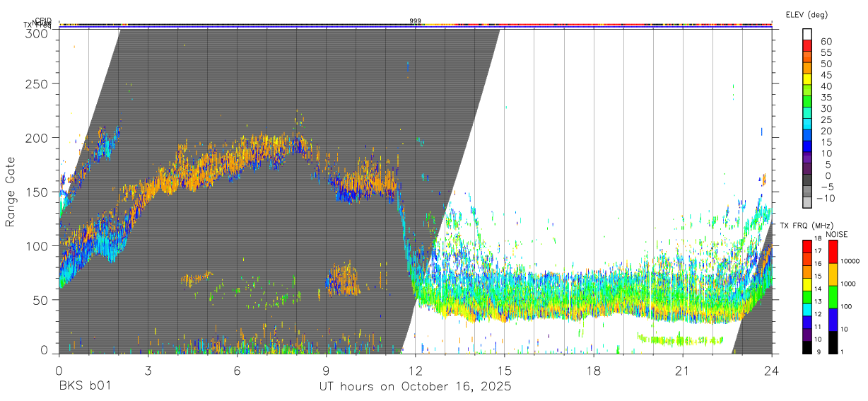
Task: Click the 'ELEV (deg)' color bar title
Action: (807, 15)
